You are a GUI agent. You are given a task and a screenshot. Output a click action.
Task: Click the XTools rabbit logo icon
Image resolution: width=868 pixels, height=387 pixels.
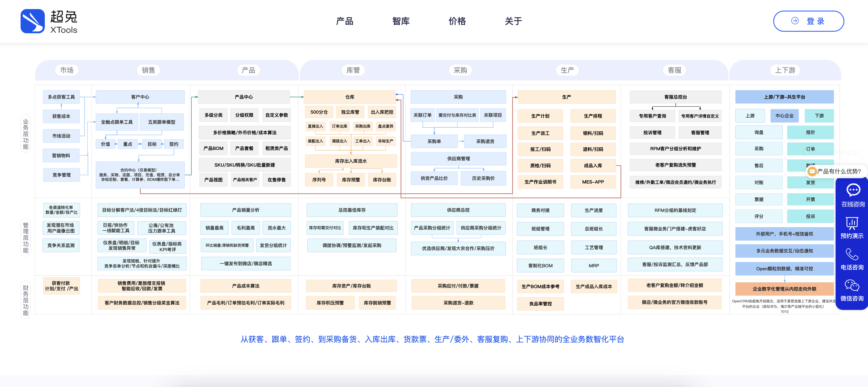click(x=32, y=21)
